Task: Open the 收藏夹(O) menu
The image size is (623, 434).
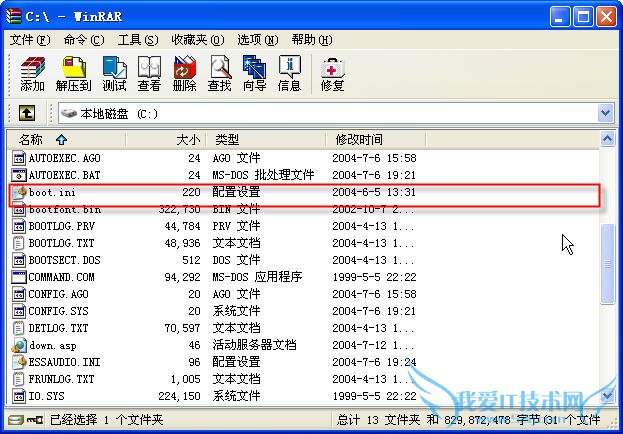Action: click(197, 40)
